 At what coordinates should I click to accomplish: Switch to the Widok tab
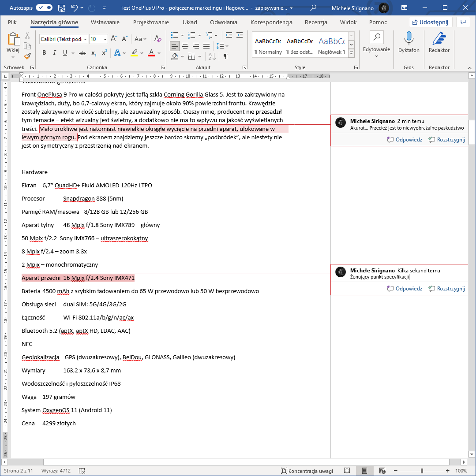(348, 22)
